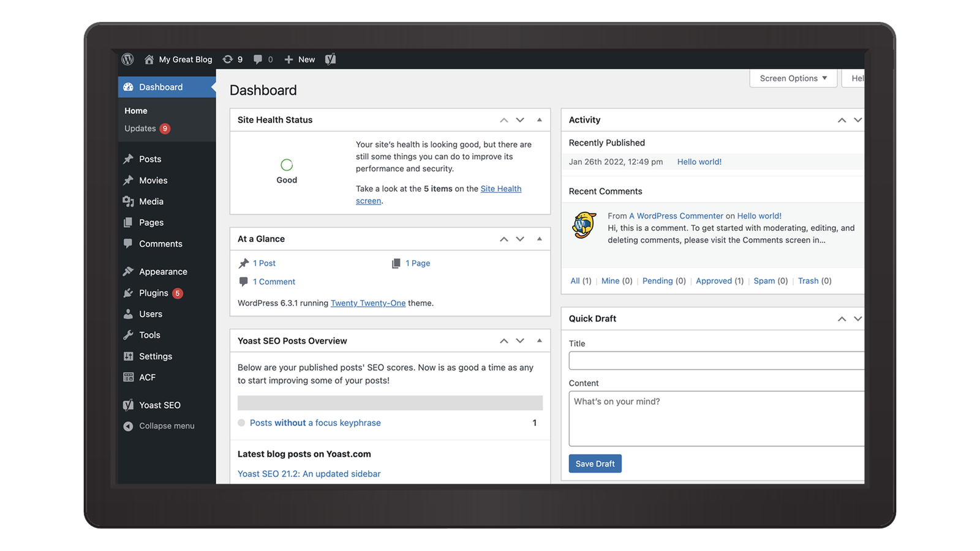
Task: Move At a Glance widget up
Action: pos(503,239)
